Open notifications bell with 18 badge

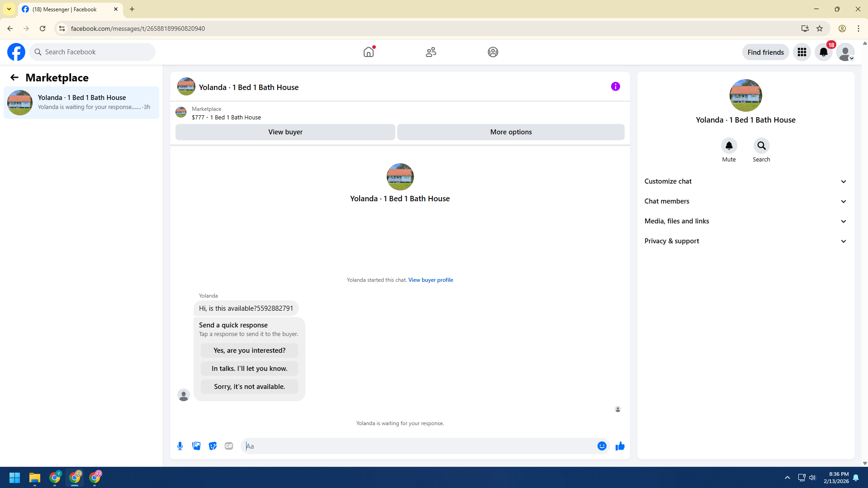(x=824, y=52)
